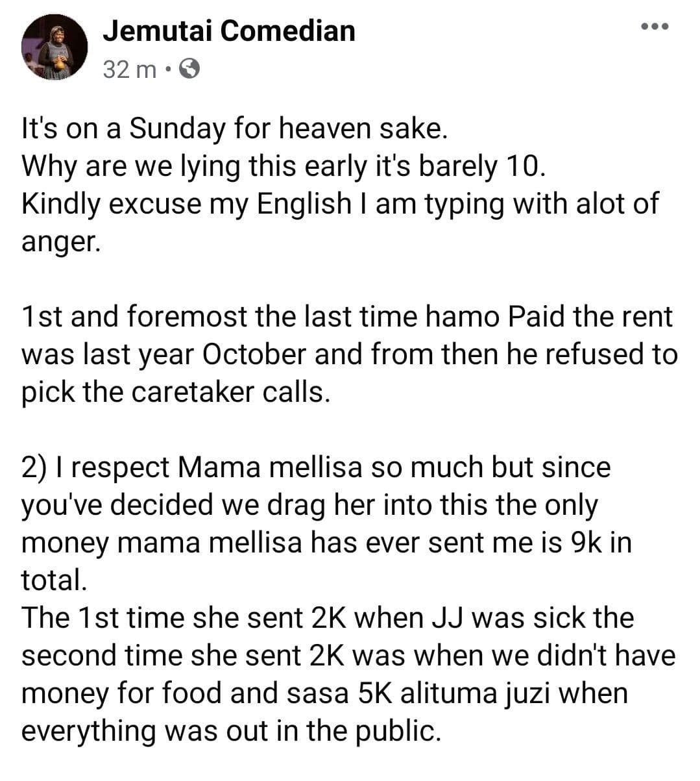Click the line mentioning "5K alituma juzi"
Screen dimensions: 700x781
324,693
